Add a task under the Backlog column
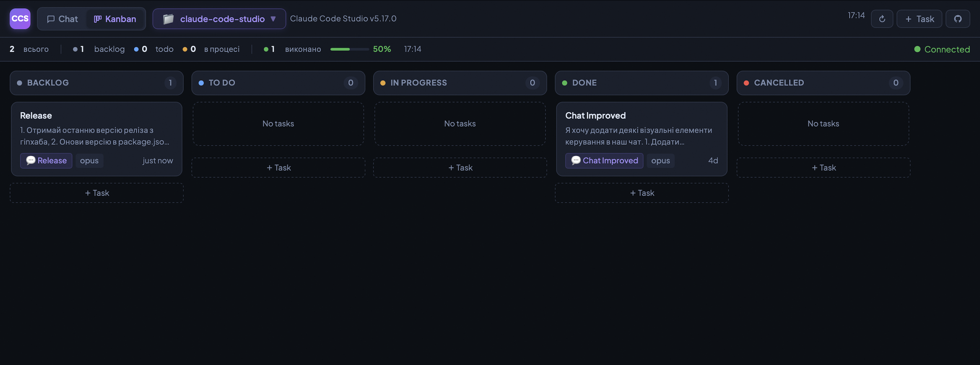 point(97,193)
